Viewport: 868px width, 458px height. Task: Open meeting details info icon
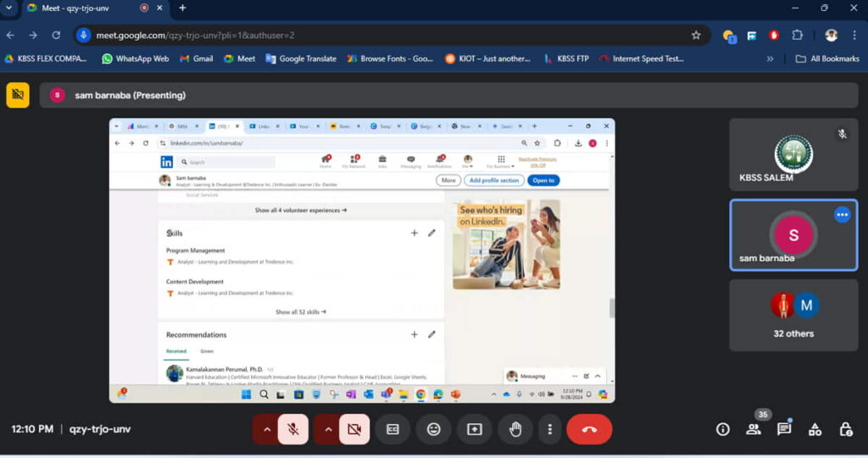click(722, 429)
